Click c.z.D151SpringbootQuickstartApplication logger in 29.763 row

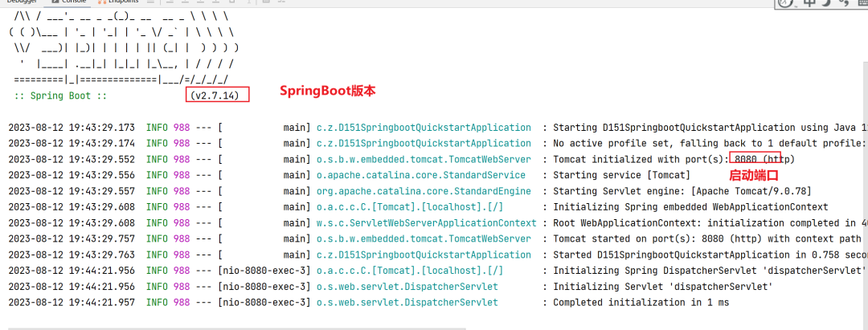(424, 255)
